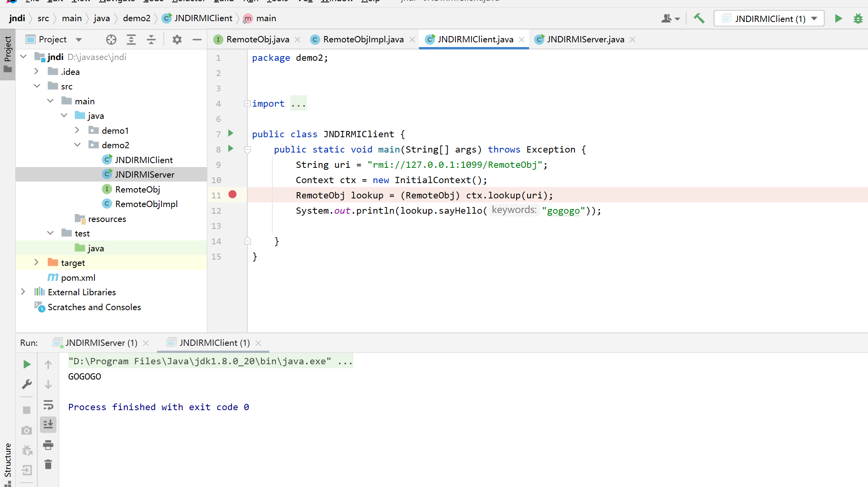Click Collapse All in the Project panel

(151, 39)
